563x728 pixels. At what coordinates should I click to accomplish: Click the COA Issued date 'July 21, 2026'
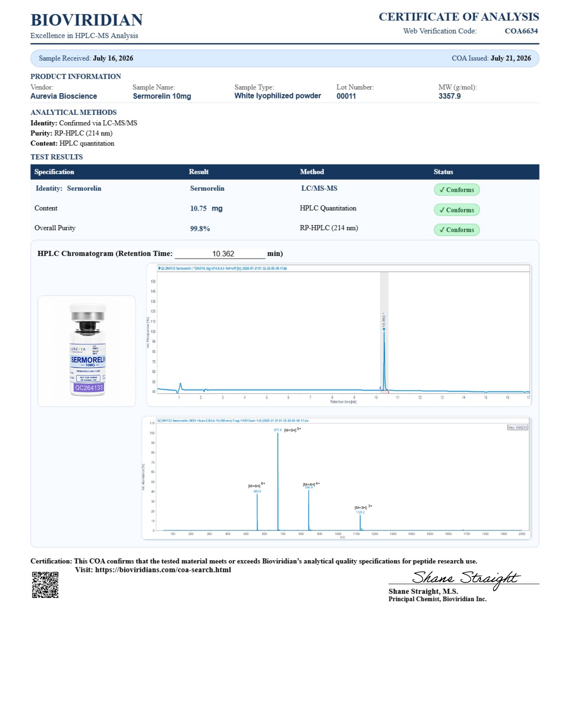point(511,58)
